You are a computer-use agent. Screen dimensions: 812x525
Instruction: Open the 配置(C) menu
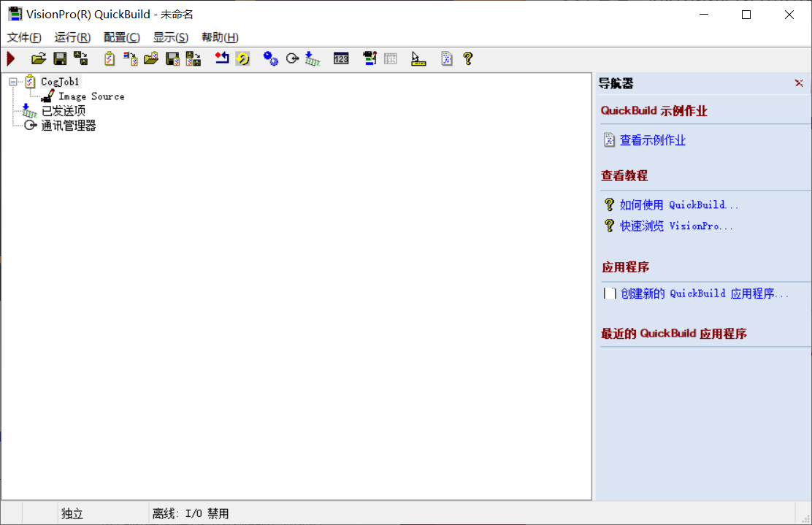(122, 37)
